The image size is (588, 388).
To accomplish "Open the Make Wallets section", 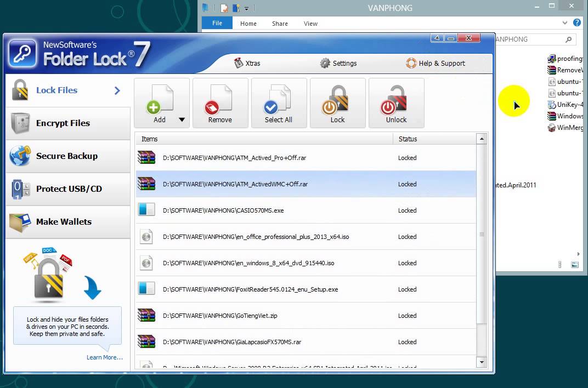I will tap(68, 222).
